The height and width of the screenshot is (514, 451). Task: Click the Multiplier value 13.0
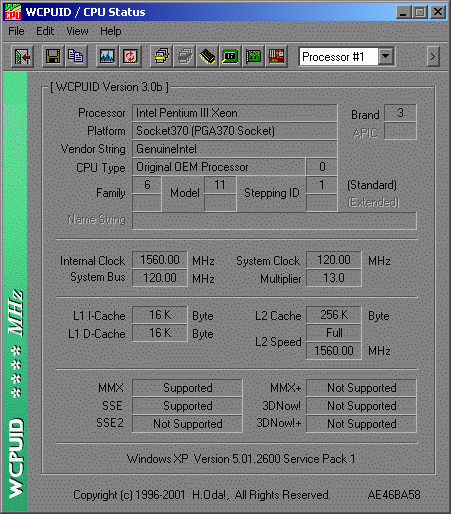pyautogui.click(x=334, y=278)
